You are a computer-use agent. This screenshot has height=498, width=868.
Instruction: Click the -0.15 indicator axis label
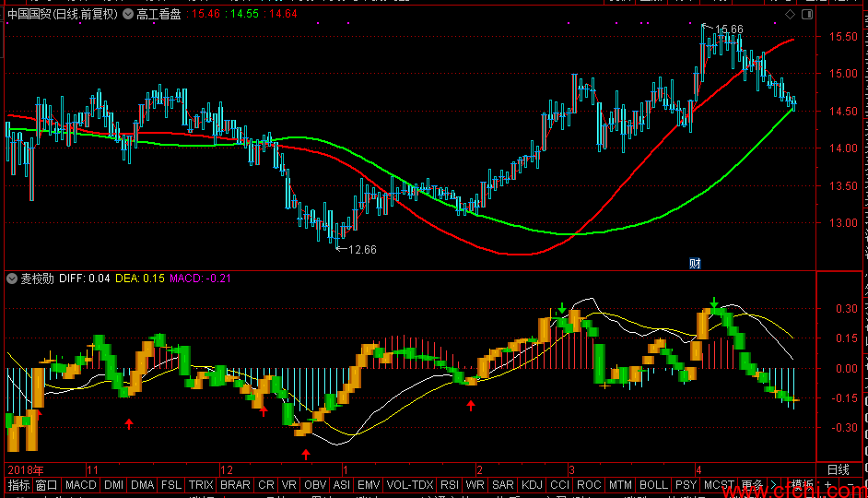[x=844, y=397]
